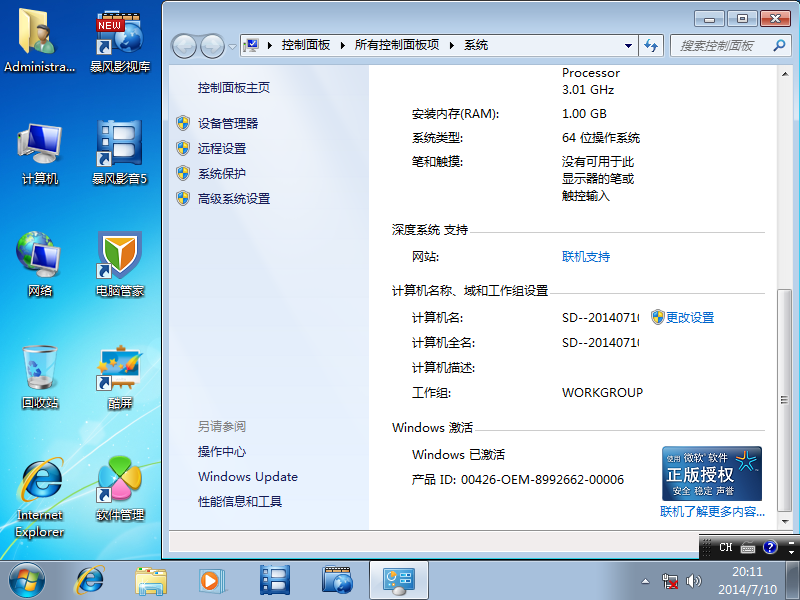Open 操作中心 link
The image size is (800, 600).
[x=221, y=452]
